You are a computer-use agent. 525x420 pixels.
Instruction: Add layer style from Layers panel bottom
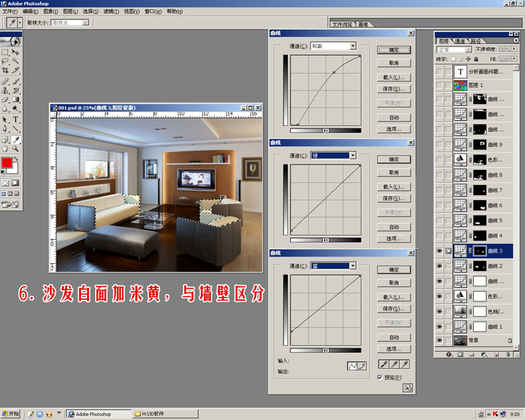tap(450, 354)
